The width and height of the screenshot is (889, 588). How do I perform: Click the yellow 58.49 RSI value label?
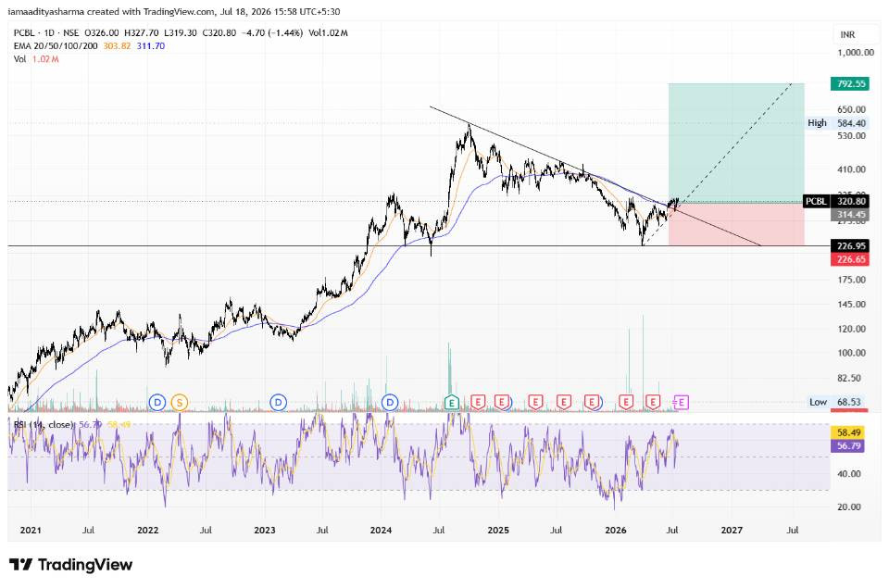(x=849, y=432)
